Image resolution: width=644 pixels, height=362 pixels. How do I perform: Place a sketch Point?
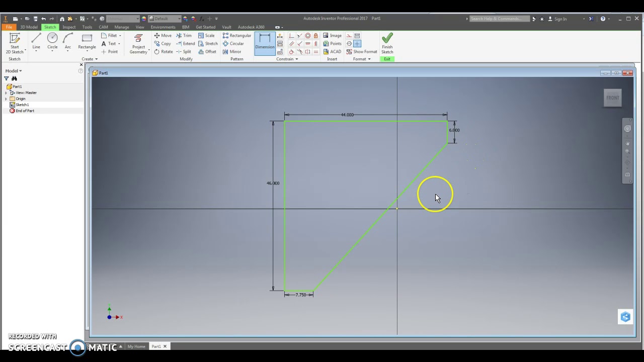(109, 52)
